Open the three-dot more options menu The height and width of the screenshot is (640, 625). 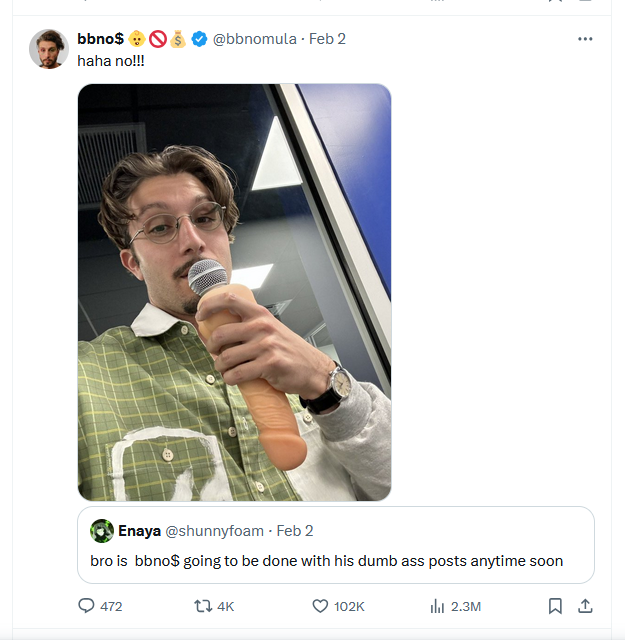[x=586, y=39]
